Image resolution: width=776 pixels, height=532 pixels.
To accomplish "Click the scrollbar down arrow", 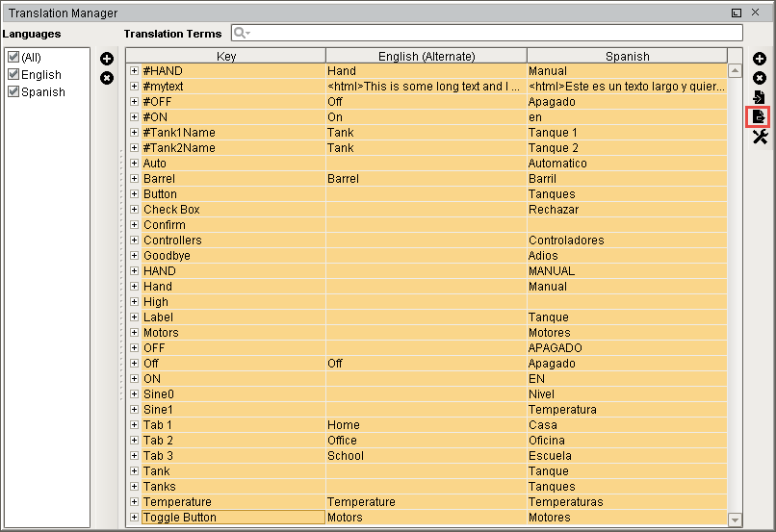I will tap(736, 519).
